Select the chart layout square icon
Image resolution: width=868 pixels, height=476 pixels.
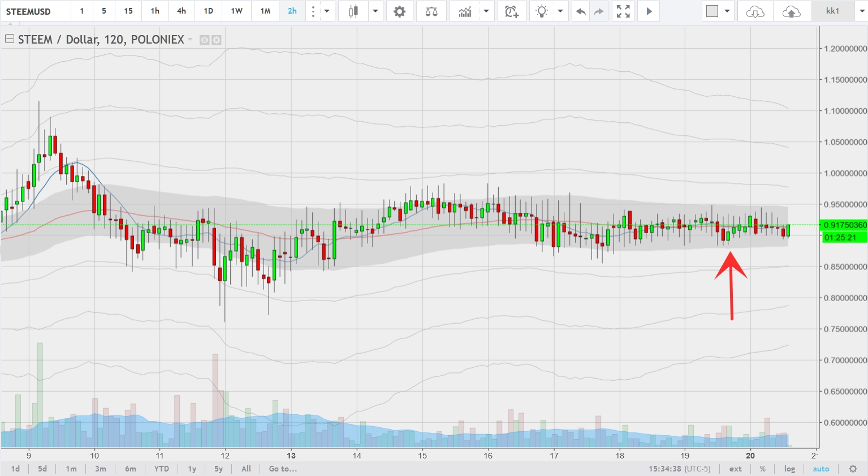[x=712, y=11]
